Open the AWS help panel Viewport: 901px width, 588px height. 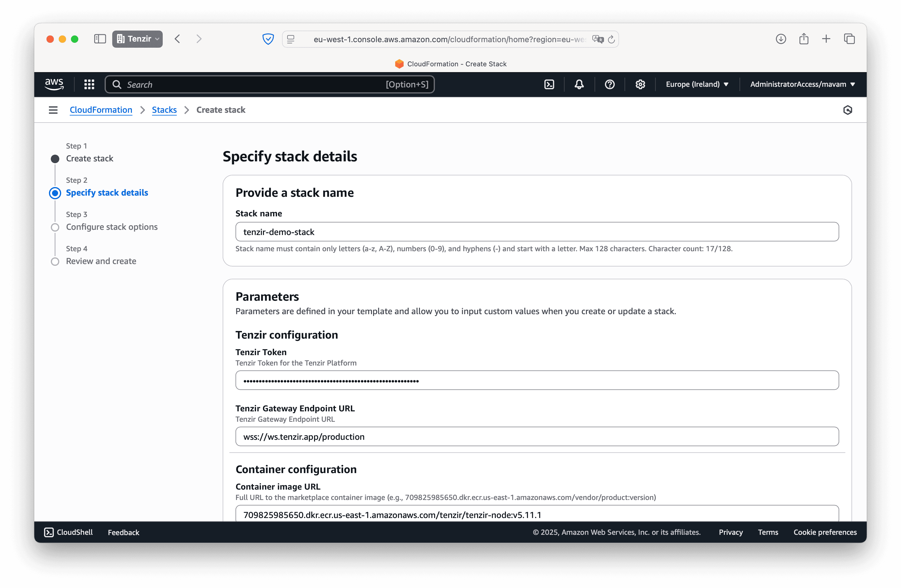coord(610,84)
